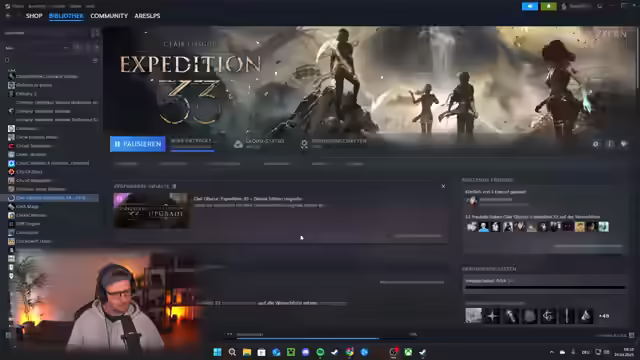640x360 pixels.
Task: Open Discord from taskbar
Action: tap(306, 352)
